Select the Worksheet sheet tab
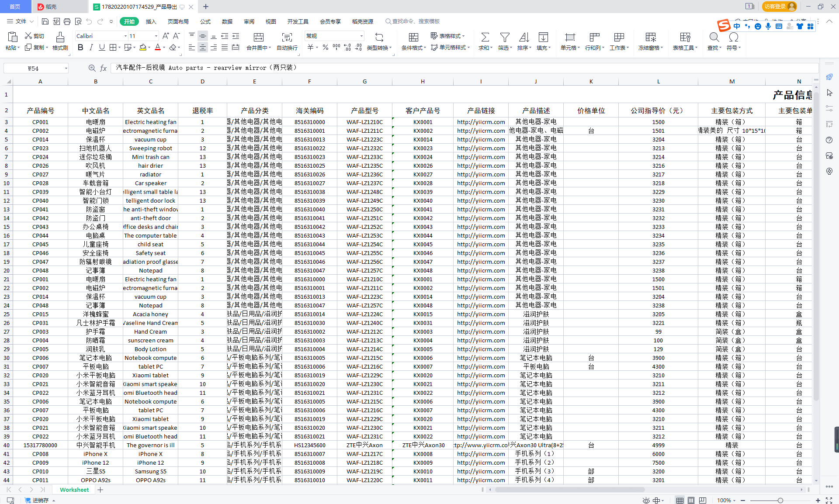The height and width of the screenshot is (504, 839). point(74,490)
